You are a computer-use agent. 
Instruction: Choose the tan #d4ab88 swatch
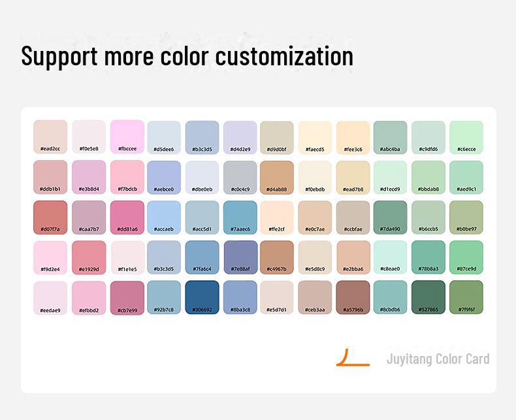coord(277,177)
